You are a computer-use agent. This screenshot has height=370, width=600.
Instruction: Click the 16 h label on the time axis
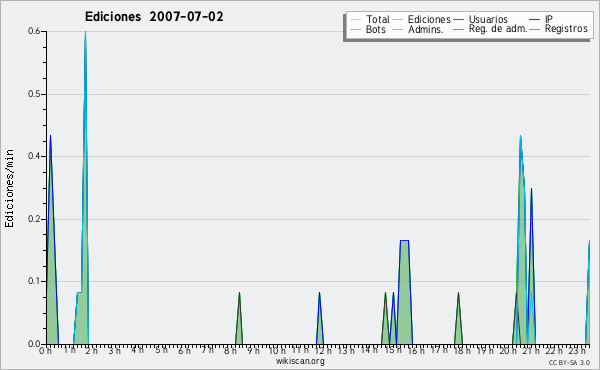pos(416,350)
